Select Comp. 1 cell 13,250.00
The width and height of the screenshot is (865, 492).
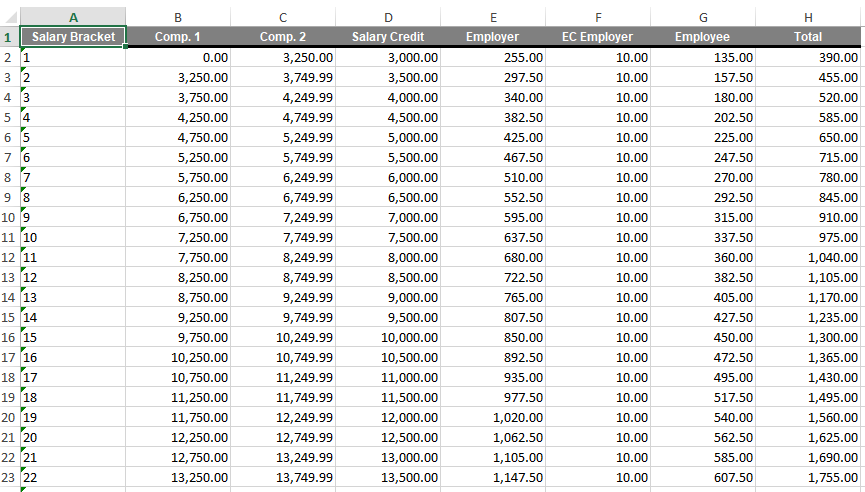point(178,478)
